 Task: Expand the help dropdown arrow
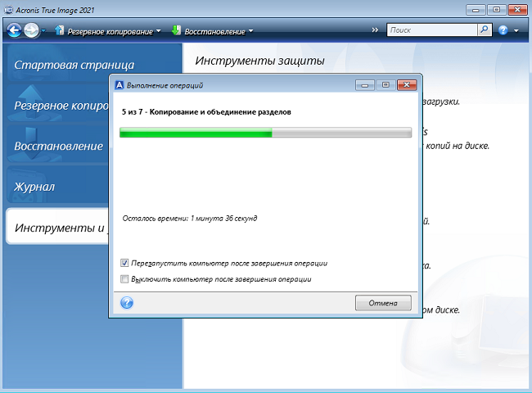[516, 31]
